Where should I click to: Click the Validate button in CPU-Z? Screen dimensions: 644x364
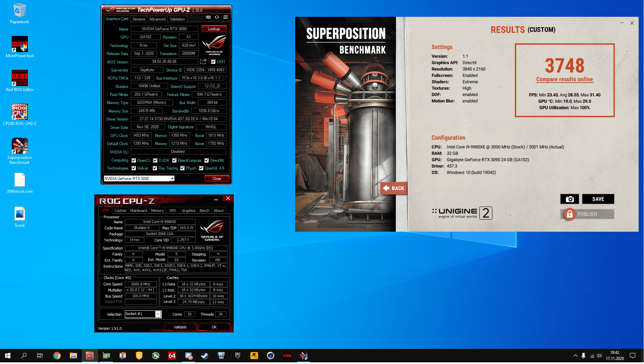180,327
